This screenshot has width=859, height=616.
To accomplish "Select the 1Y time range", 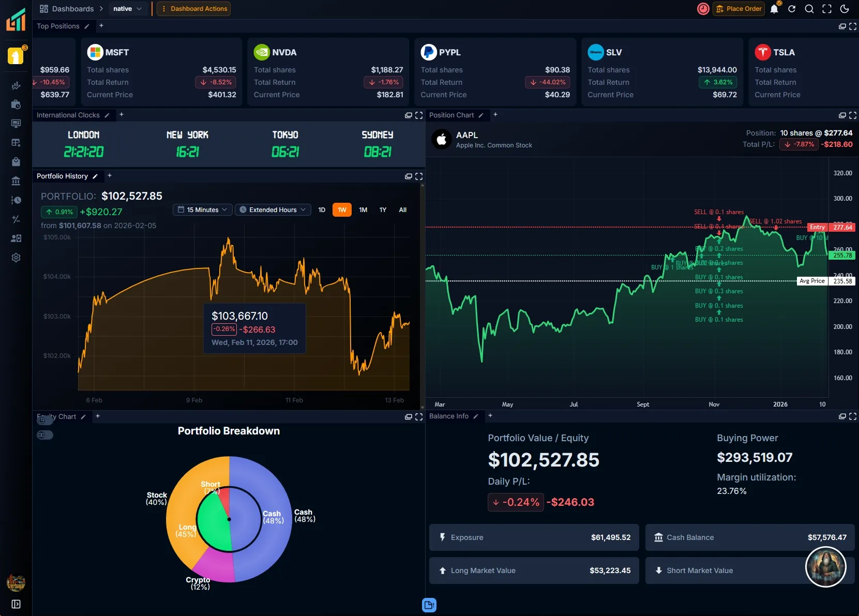I will point(383,210).
